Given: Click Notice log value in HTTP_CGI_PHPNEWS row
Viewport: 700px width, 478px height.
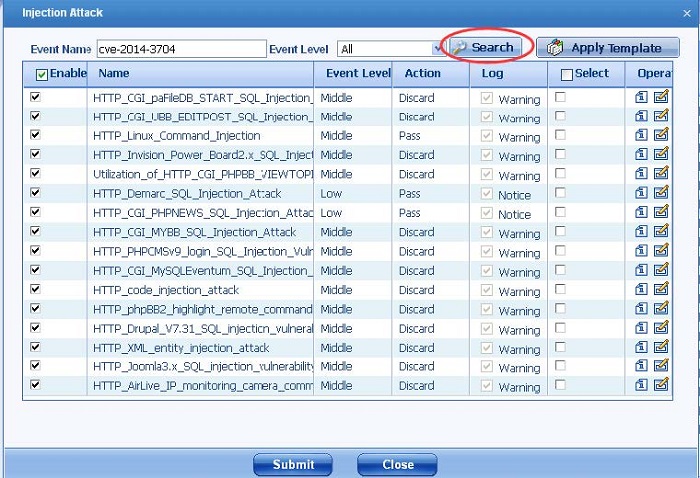Looking at the screenshot, I should [x=514, y=215].
